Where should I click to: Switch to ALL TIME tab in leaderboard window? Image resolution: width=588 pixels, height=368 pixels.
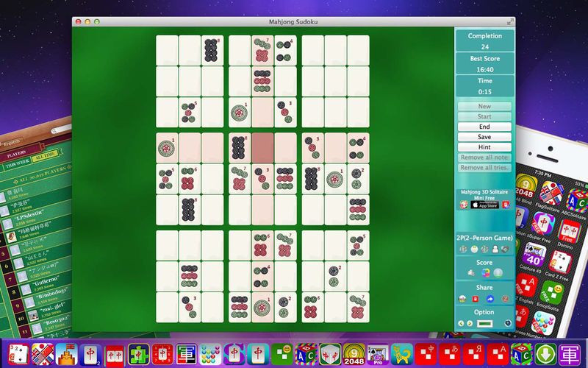[46, 157]
